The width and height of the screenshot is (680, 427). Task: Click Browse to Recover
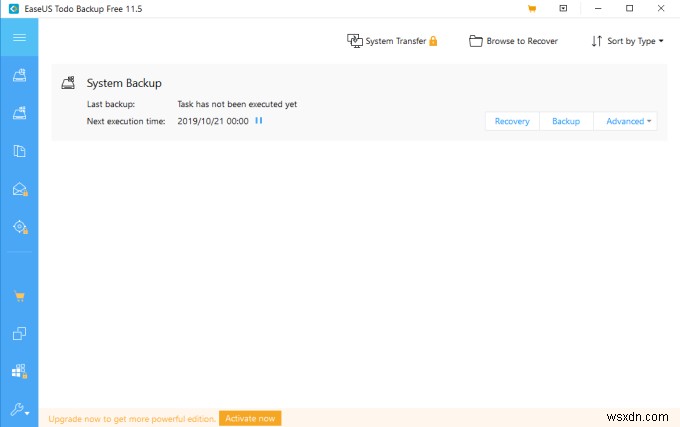coord(513,41)
